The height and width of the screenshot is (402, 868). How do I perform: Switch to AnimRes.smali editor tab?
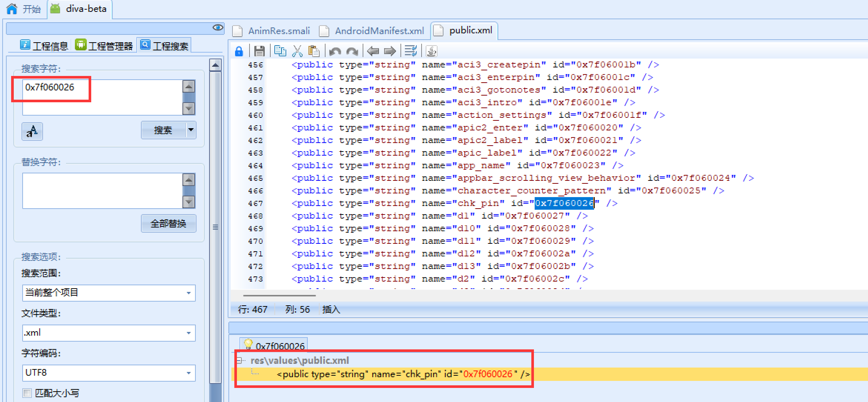click(x=272, y=31)
